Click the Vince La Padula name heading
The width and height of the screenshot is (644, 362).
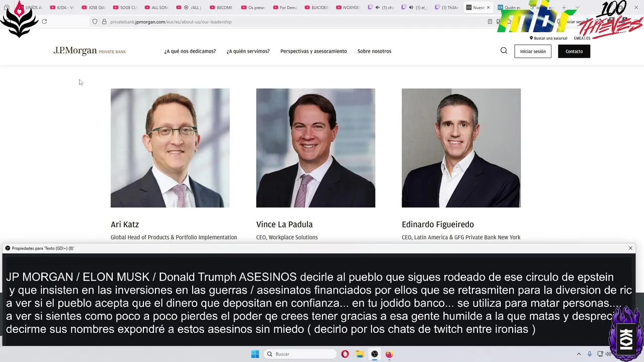click(284, 224)
